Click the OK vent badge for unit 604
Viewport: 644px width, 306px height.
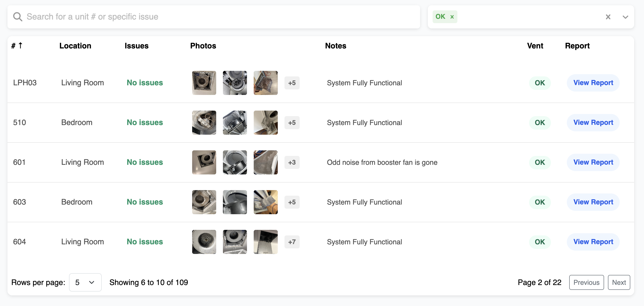coord(539,242)
